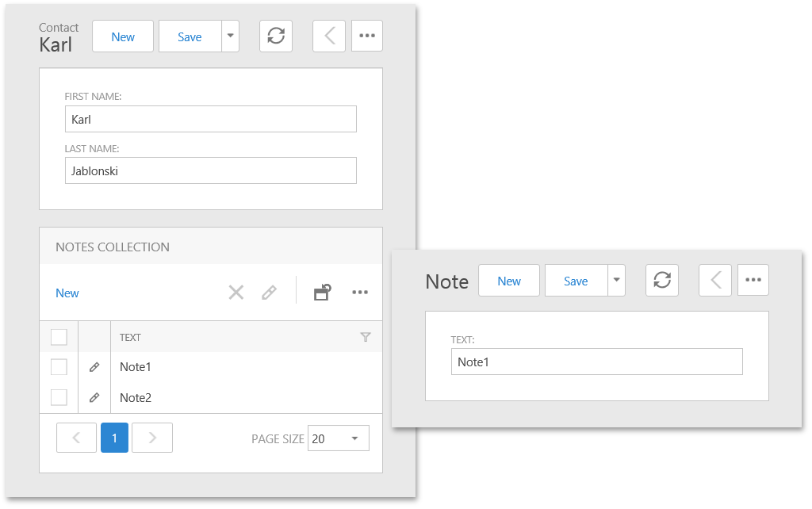Click the back arrow in Contact toolbar
Image resolution: width=812 pixels, height=509 pixels.
coord(329,36)
